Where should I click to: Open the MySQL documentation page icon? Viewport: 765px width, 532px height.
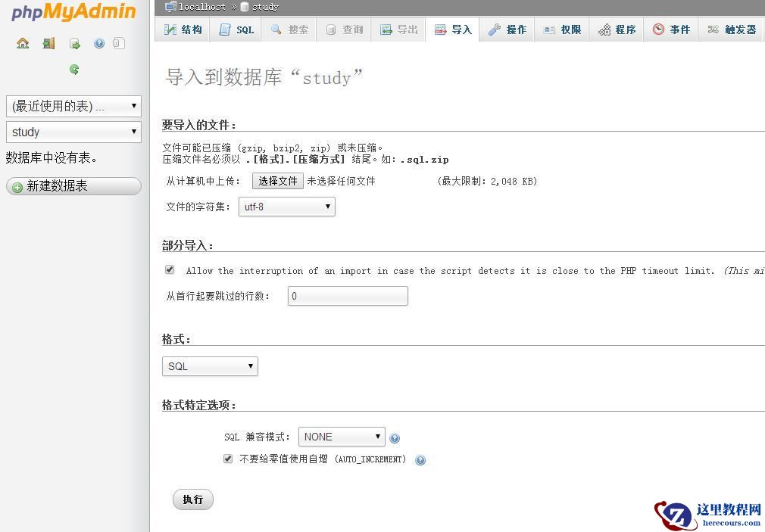[x=119, y=43]
